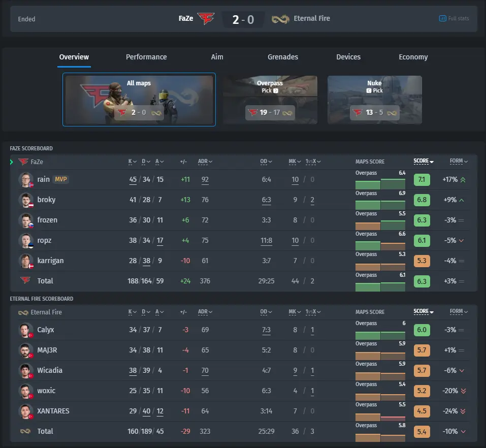Screen dimensions: 486x448
Task: Click rain's player avatar
Action: [x=26, y=179]
